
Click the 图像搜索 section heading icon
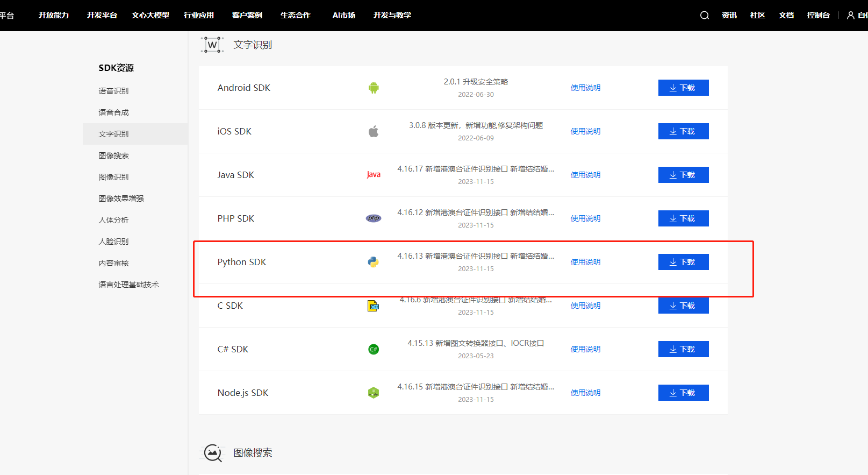click(x=212, y=453)
